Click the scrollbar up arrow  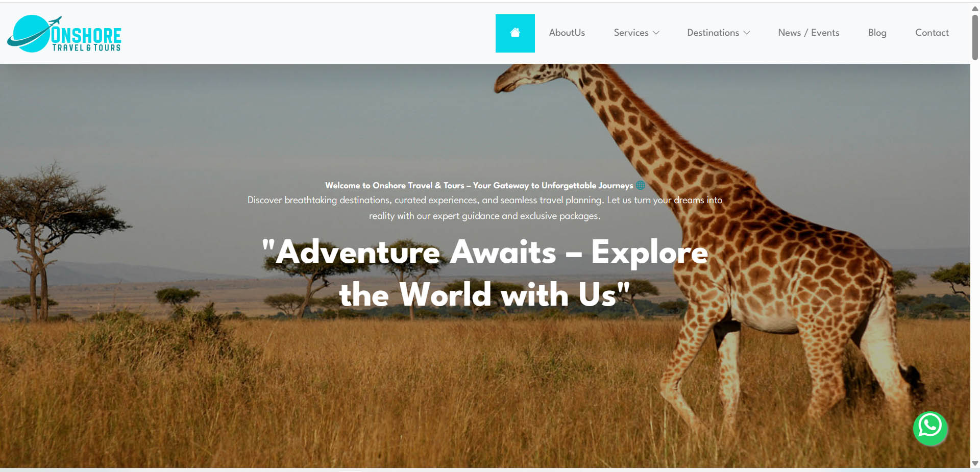[x=975, y=8]
